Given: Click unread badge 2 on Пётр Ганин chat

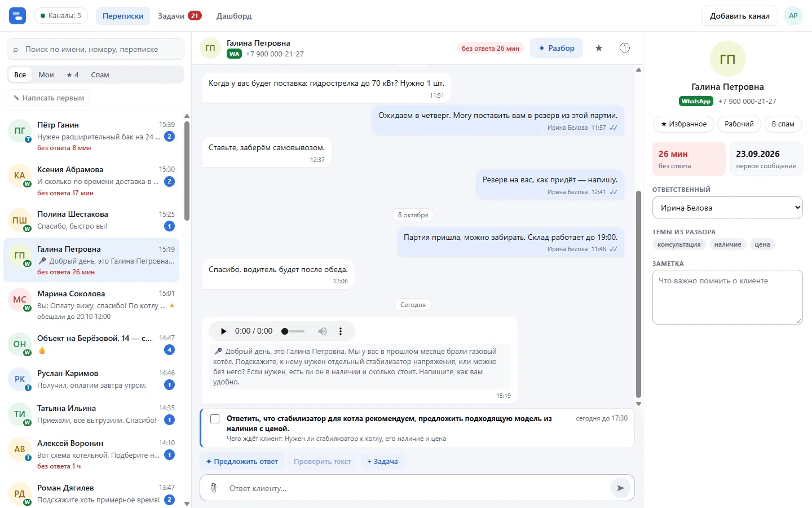Looking at the screenshot, I should pyautogui.click(x=169, y=137).
